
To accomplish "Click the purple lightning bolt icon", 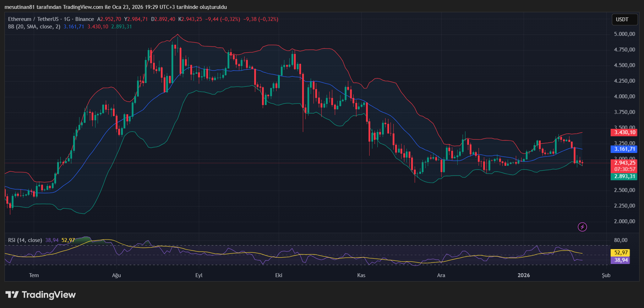I will click(x=582, y=227).
